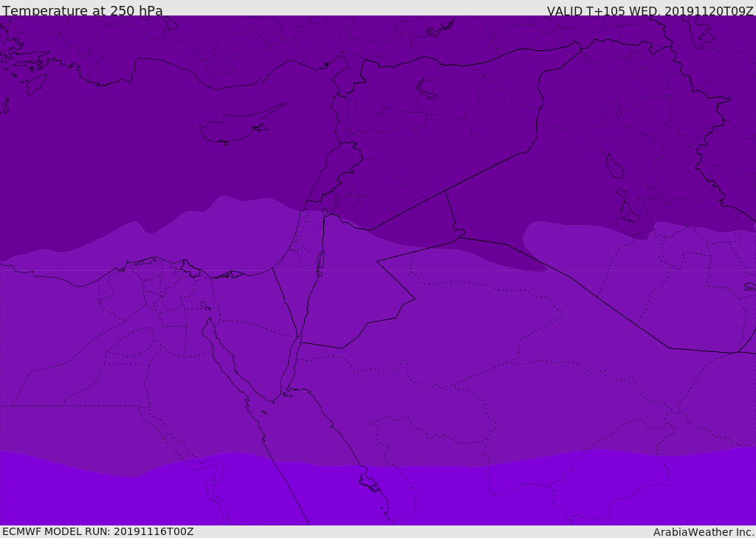Click the 'Temperature at 250 hPa' title
This screenshot has width=756, height=538.
click(83, 10)
